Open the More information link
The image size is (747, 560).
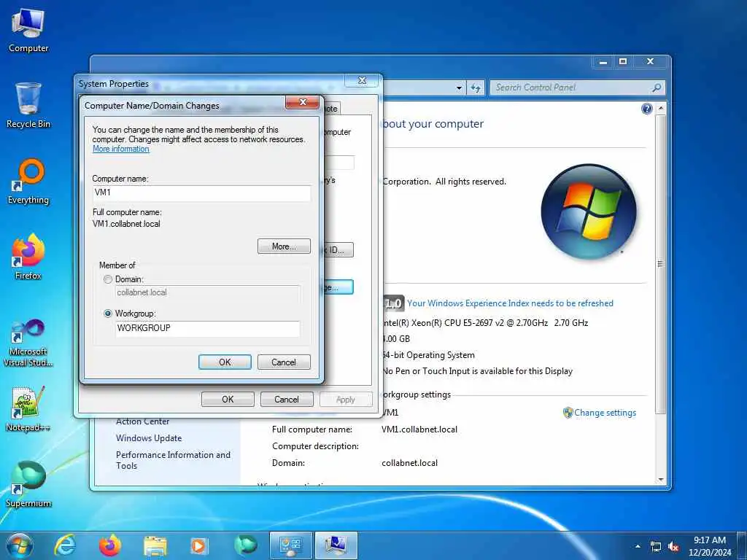[x=121, y=149]
